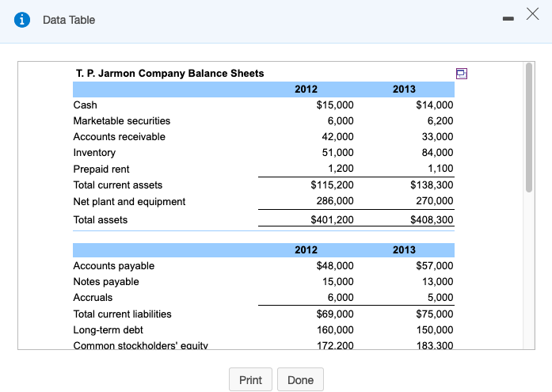
Task: Click the 1,200 prepaid rent value
Action: click(x=341, y=168)
